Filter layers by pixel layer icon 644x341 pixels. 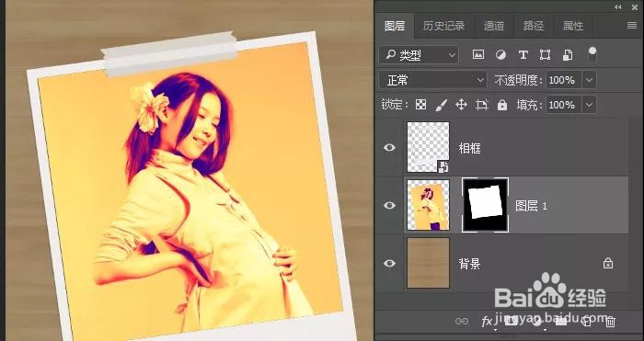tap(478, 54)
